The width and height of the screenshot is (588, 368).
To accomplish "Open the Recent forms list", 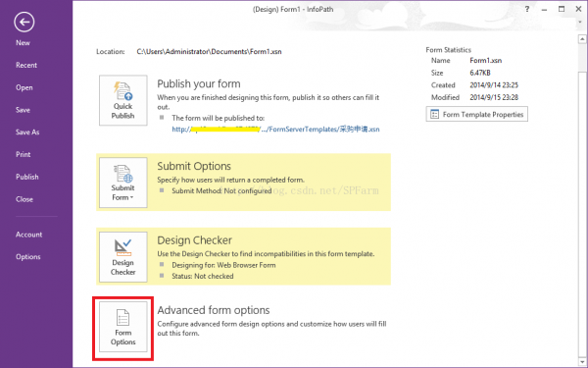I will point(26,65).
